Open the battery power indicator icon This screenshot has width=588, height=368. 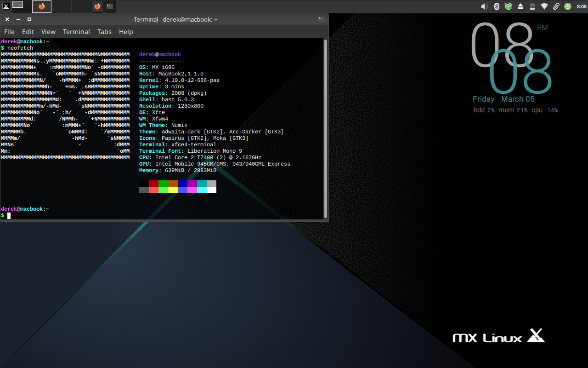[x=532, y=6]
